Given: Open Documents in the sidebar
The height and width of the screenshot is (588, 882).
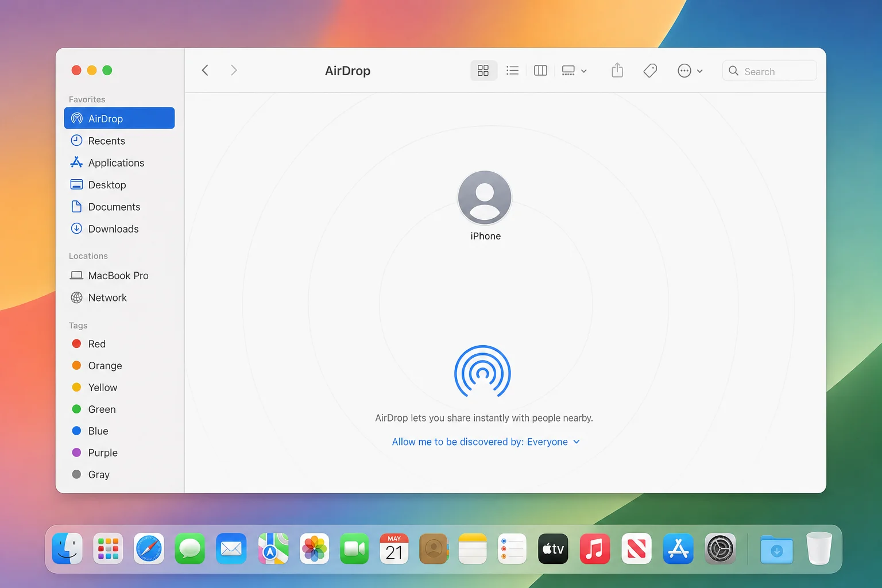Looking at the screenshot, I should pos(119,207).
